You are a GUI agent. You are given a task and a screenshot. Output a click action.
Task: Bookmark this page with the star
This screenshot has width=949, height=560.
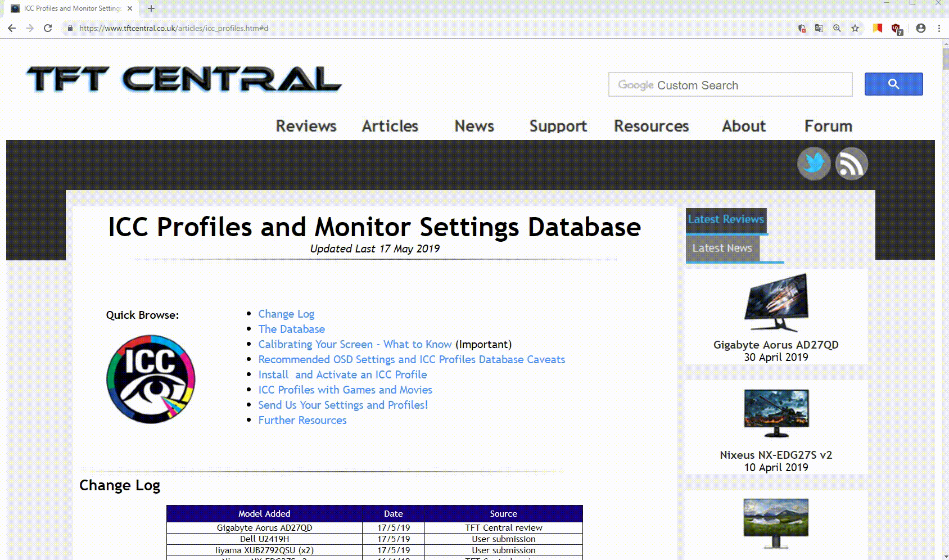[x=855, y=28]
